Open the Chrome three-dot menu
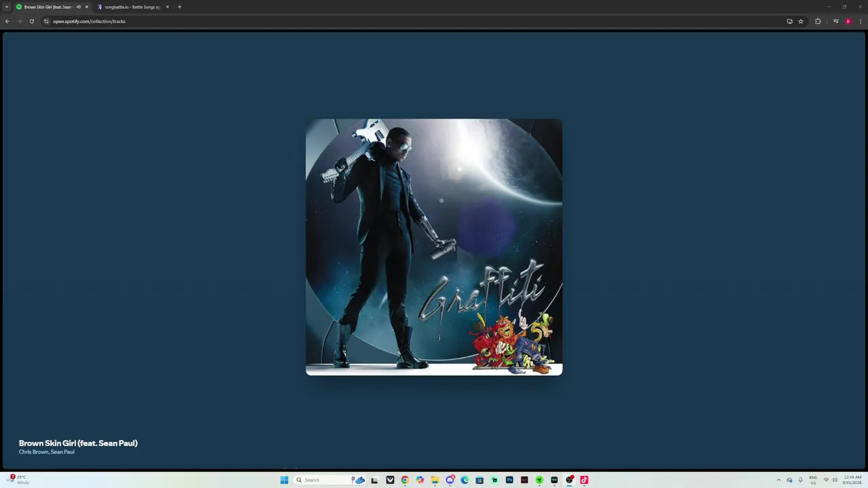This screenshot has height=488, width=868. [x=861, y=21]
